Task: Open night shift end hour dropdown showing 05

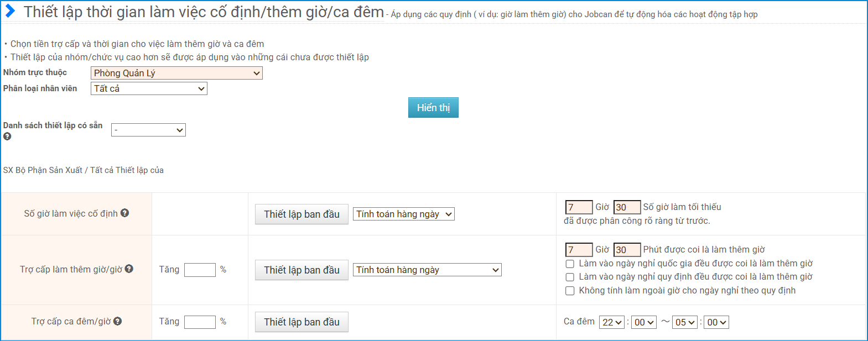Action: point(685,322)
